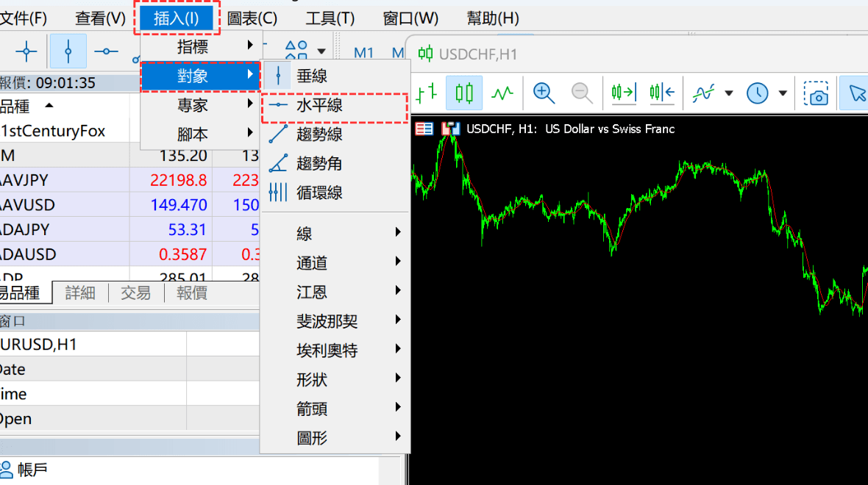This screenshot has height=485, width=868.
Task: Switch to the M1 timeframe
Action: (363, 52)
